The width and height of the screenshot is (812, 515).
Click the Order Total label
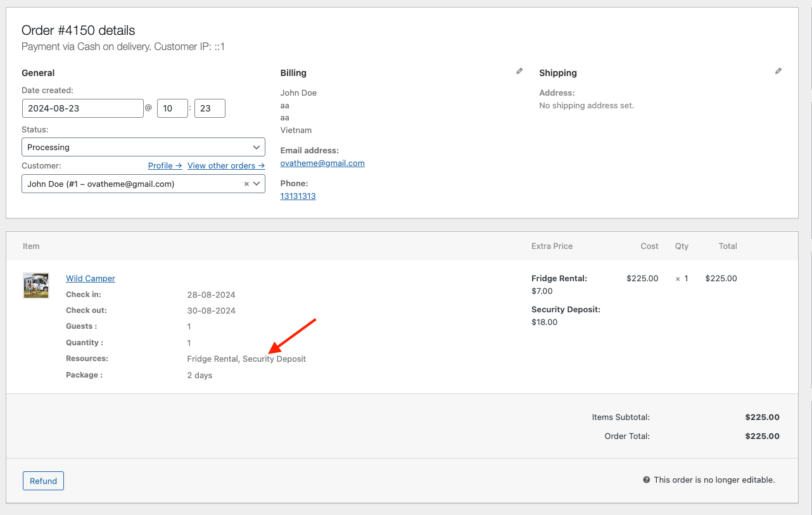pyautogui.click(x=626, y=436)
